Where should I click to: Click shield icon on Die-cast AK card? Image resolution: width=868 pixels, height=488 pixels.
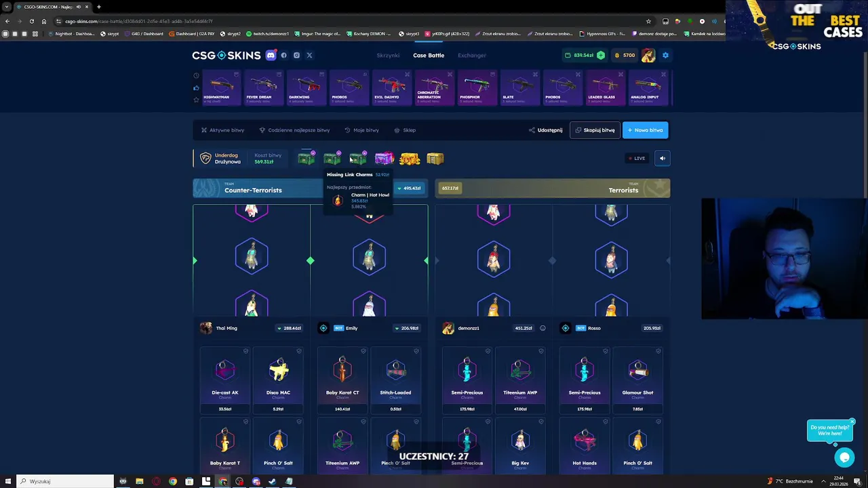pos(245,351)
